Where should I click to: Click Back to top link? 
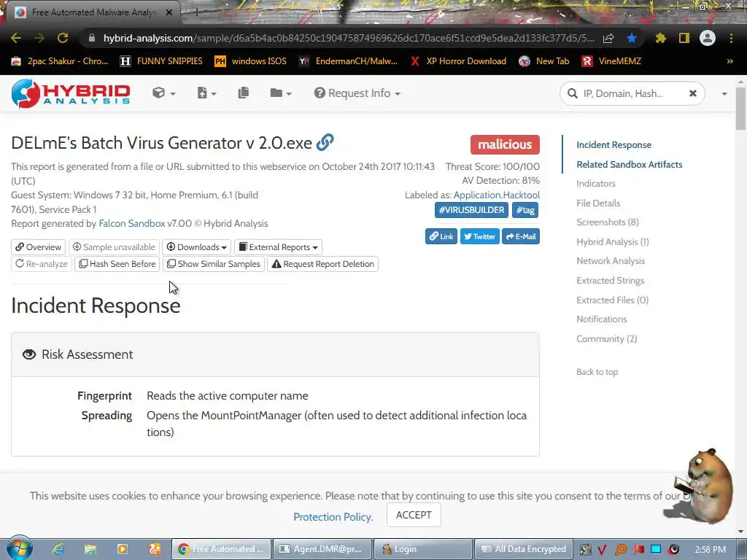coord(597,372)
